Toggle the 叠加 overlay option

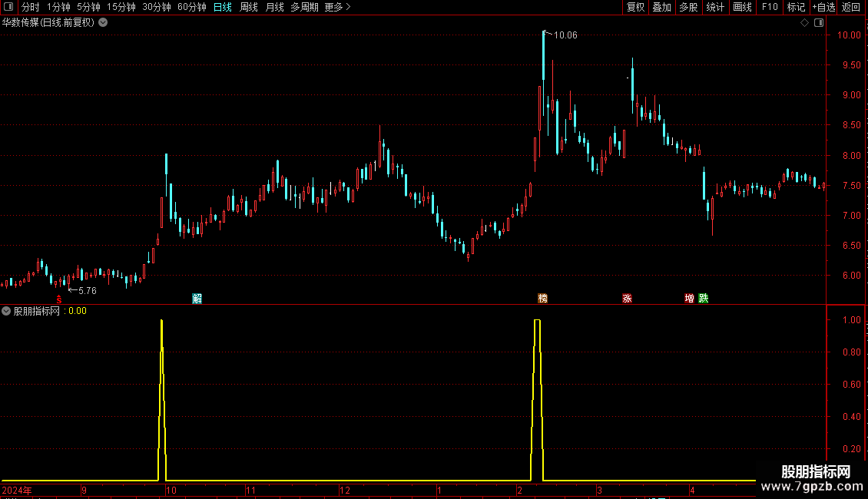[x=661, y=7]
